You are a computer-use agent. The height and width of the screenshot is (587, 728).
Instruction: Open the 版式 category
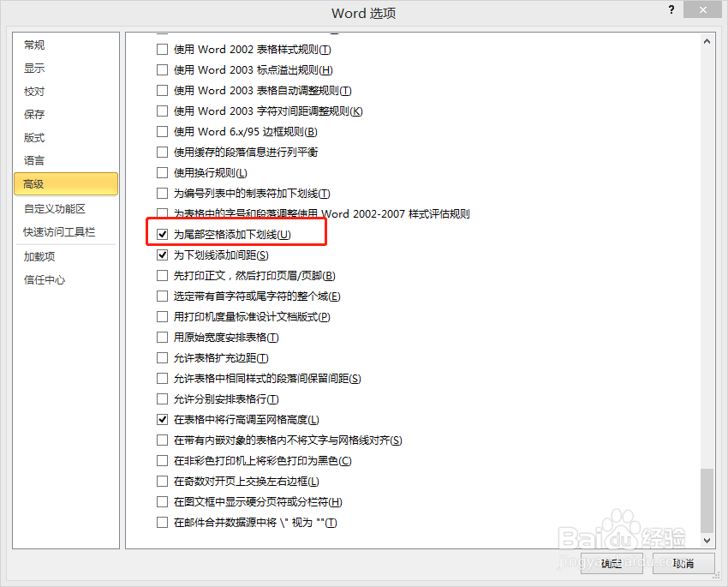65,137
